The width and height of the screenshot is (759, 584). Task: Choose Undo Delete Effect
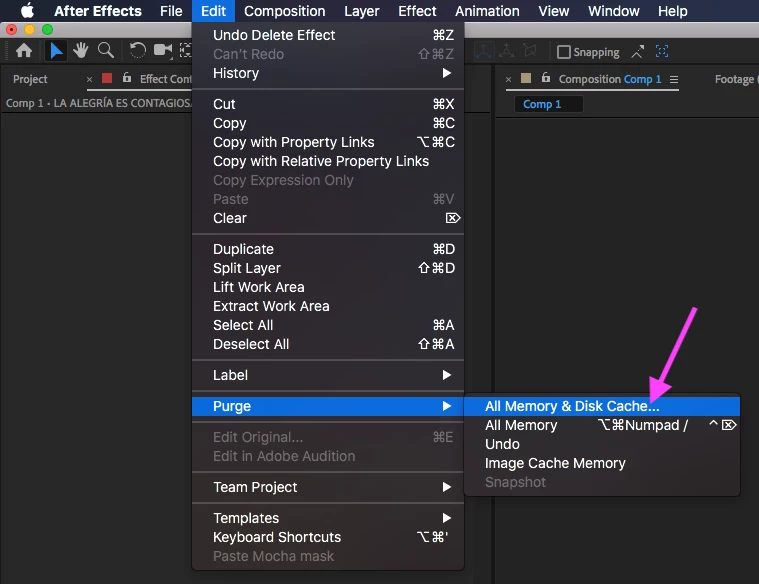tap(328, 35)
